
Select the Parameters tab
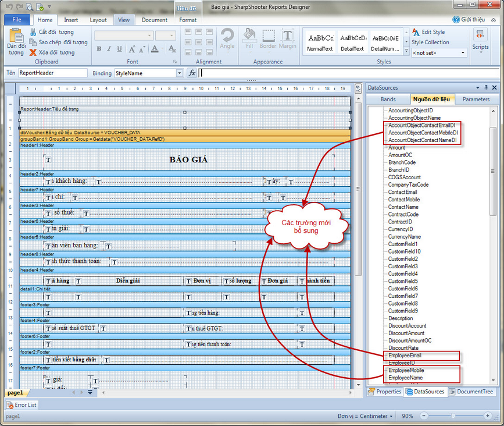click(476, 100)
